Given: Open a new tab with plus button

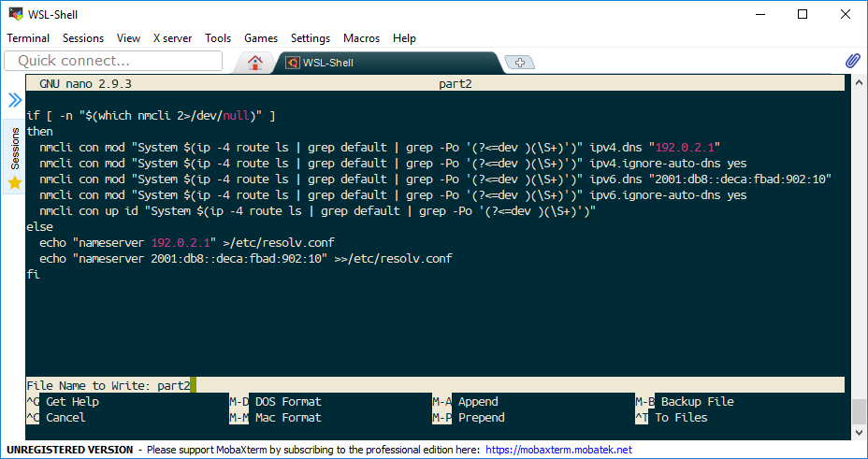Looking at the screenshot, I should tap(519, 63).
